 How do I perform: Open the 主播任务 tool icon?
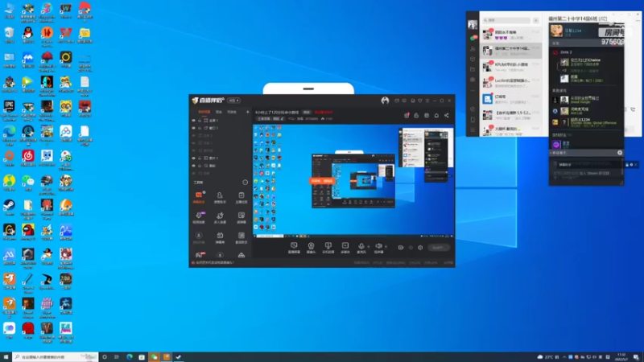coord(241,197)
